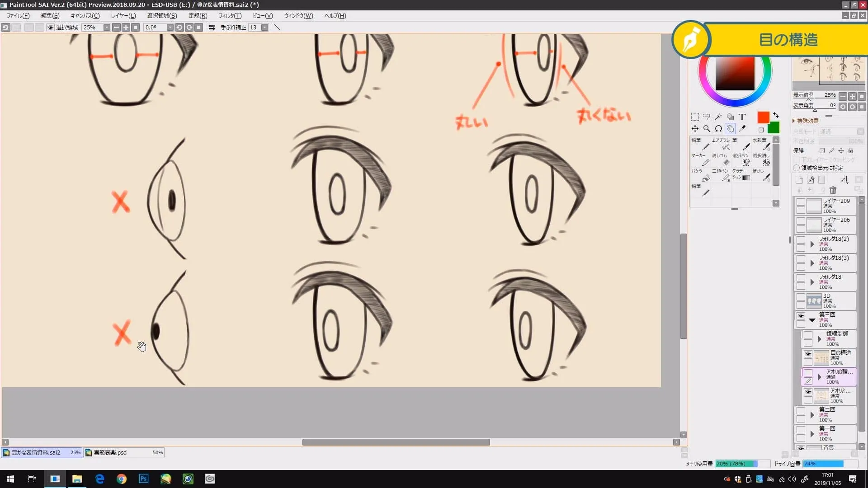Hide the 目の構造 layer
The width and height of the screenshot is (868, 488).
pos(808,354)
